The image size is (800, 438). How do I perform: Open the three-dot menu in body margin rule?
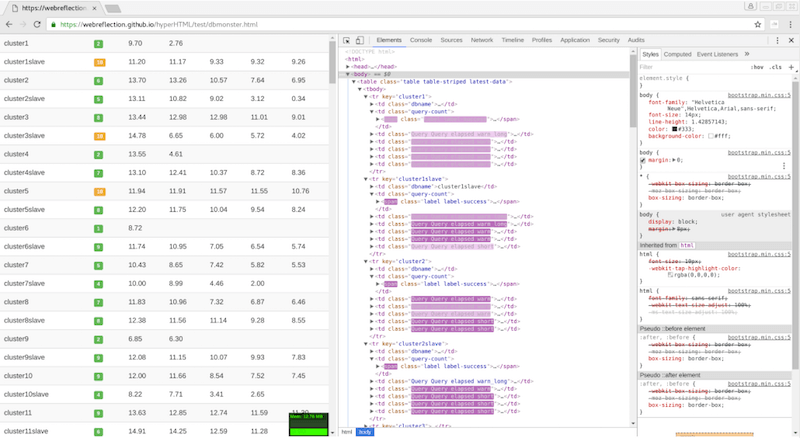coord(784,166)
